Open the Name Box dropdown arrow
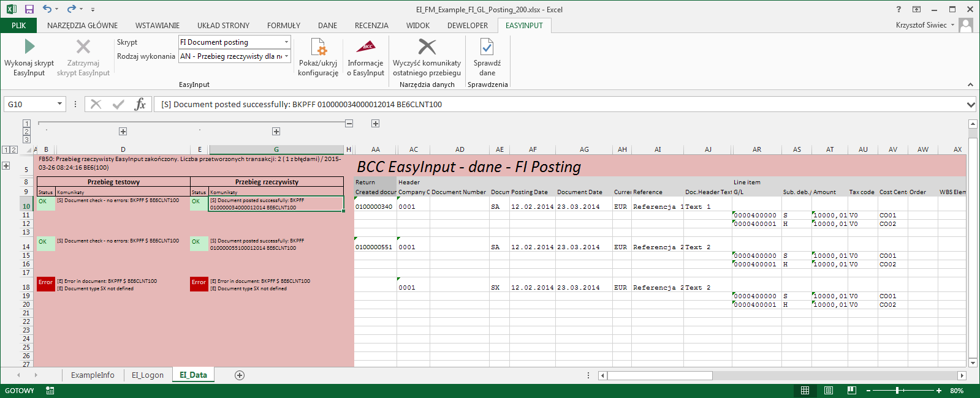The width and height of the screenshot is (980, 398). click(x=59, y=104)
